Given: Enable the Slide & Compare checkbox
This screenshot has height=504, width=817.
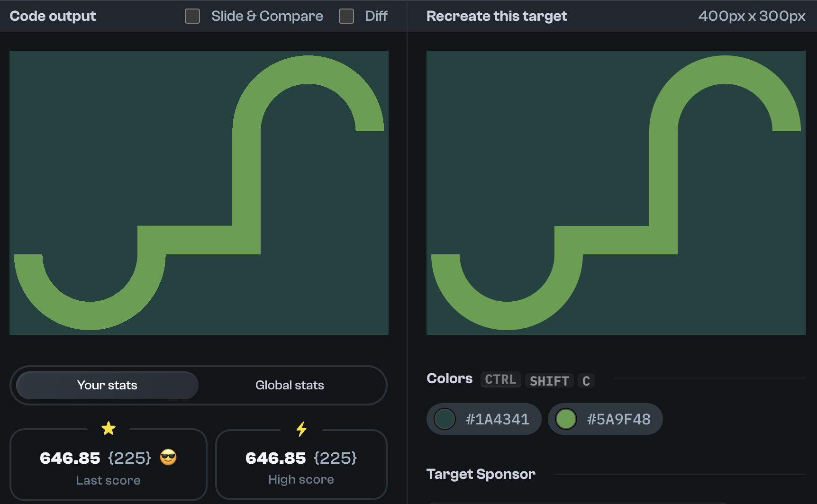Looking at the screenshot, I should click(192, 16).
